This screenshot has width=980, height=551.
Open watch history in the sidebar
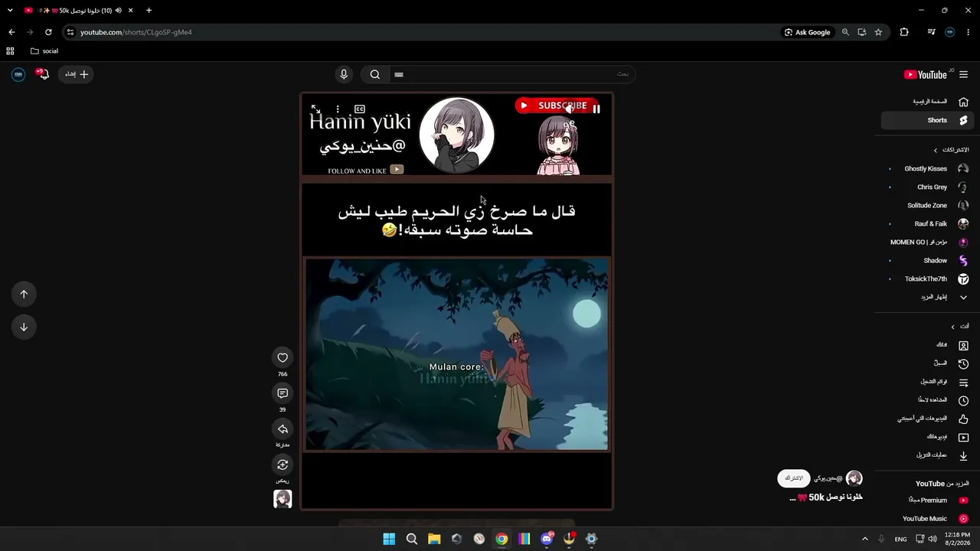point(926,364)
